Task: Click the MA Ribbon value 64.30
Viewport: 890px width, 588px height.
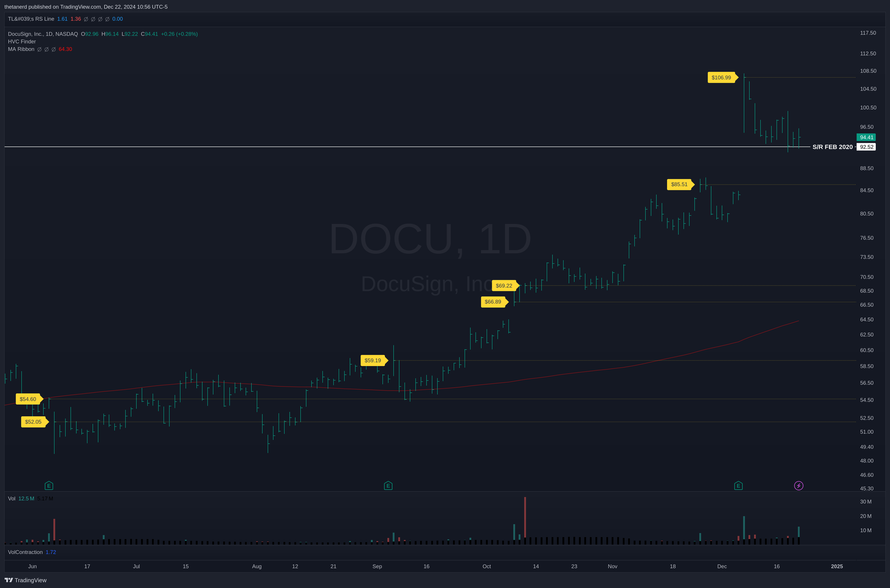Action: [65, 49]
